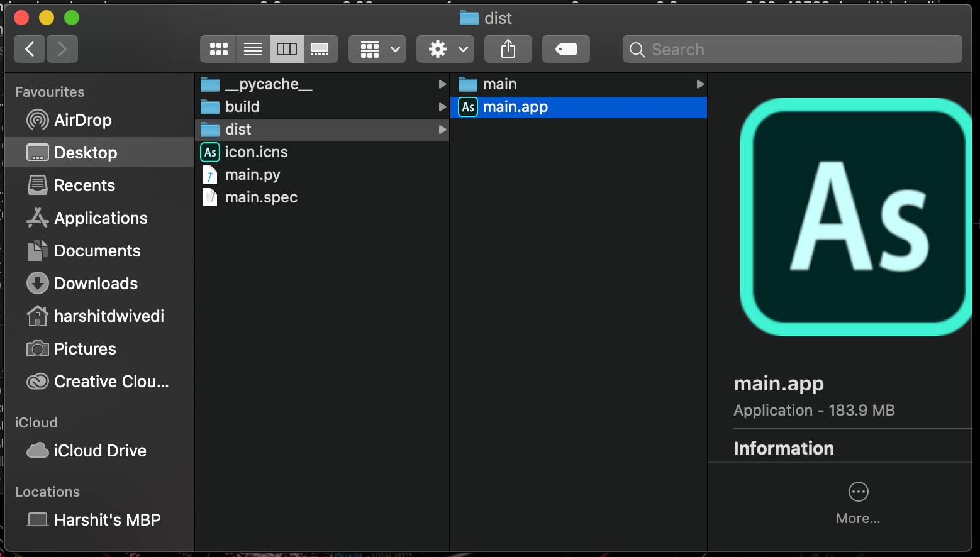This screenshot has height=557, width=980.
Task: Click the Locations sidebar heading
Action: (48, 492)
